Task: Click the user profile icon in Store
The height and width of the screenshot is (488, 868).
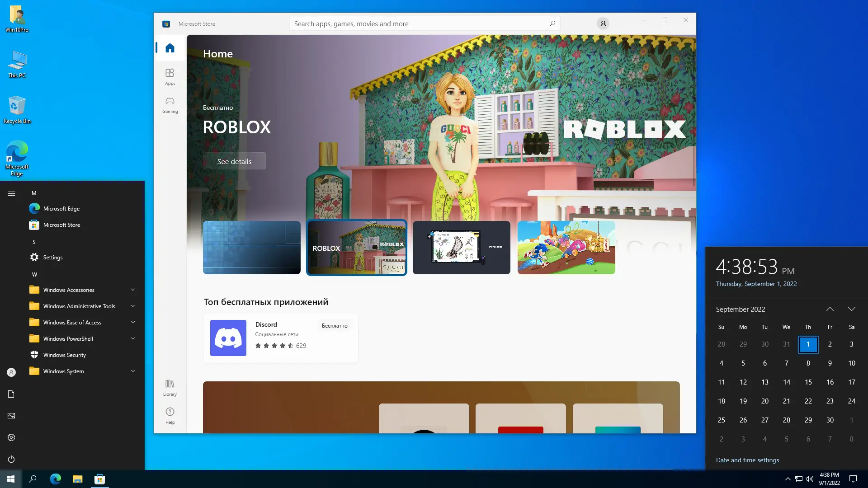Action: pos(603,23)
